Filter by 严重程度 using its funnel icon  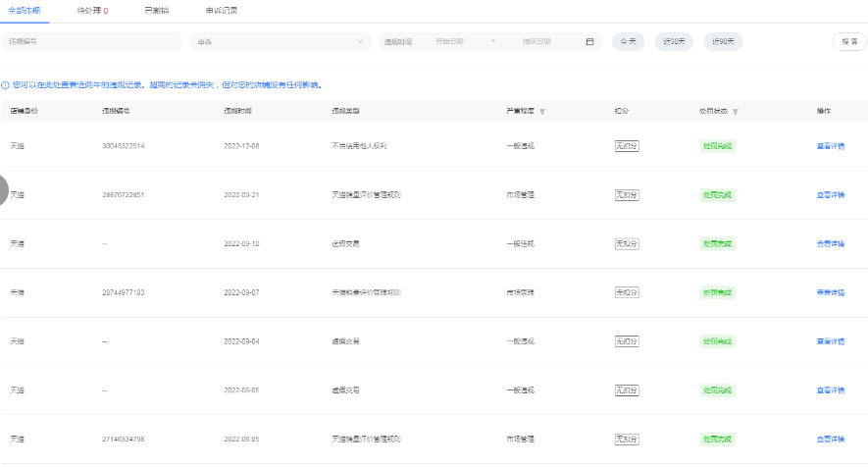coord(542,111)
